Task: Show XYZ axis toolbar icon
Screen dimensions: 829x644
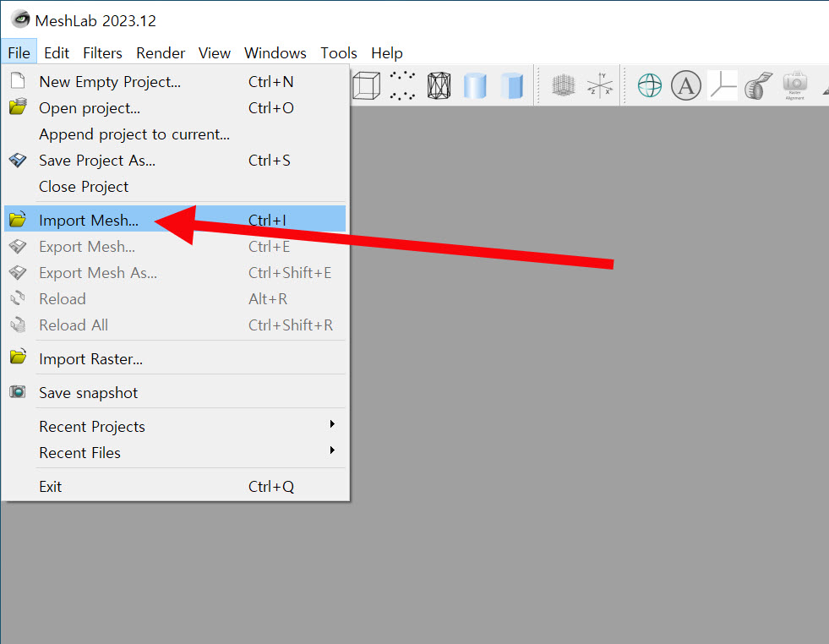Action: coord(600,85)
